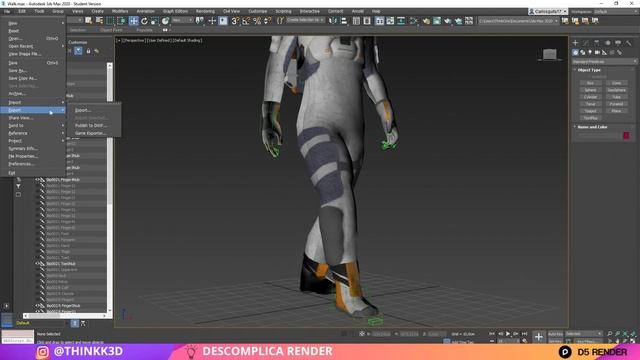
Task: Toggle the Percent Snap button
Action: click(x=257, y=21)
